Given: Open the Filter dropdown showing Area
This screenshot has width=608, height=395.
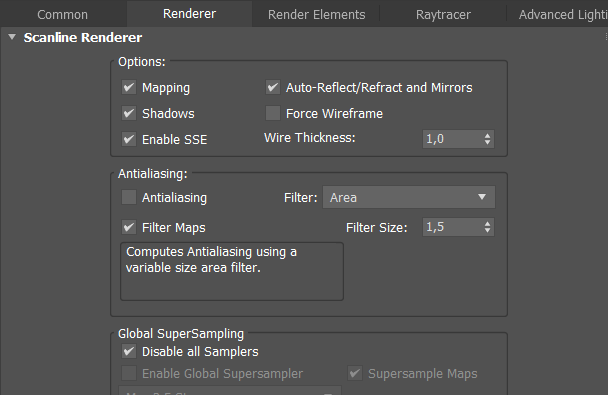Looking at the screenshot, I should (x=409, y=197).
